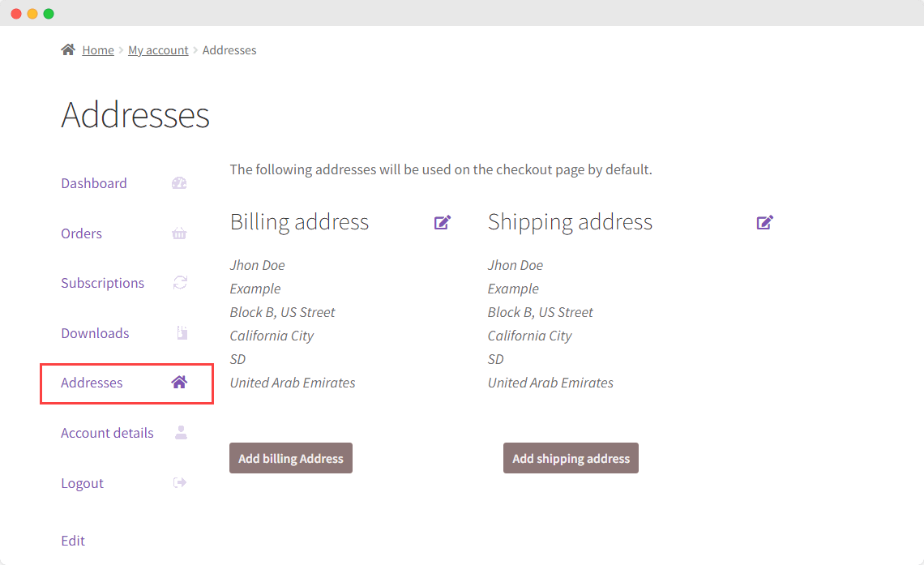Image resolution: width=924 pixels, height=565 pixels.
Task: Click the Add shipping address button
Action: [x=571, y=458]
